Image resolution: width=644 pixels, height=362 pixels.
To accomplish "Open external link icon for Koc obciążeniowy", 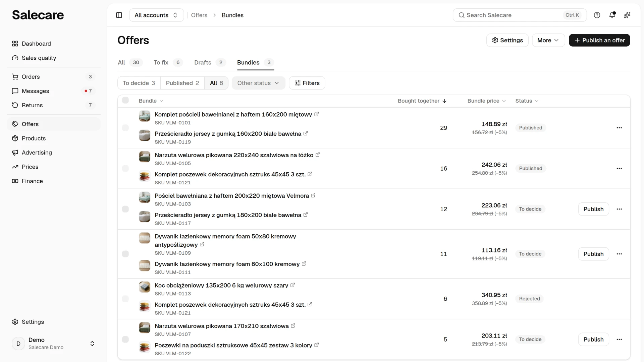I will point(292,285).
